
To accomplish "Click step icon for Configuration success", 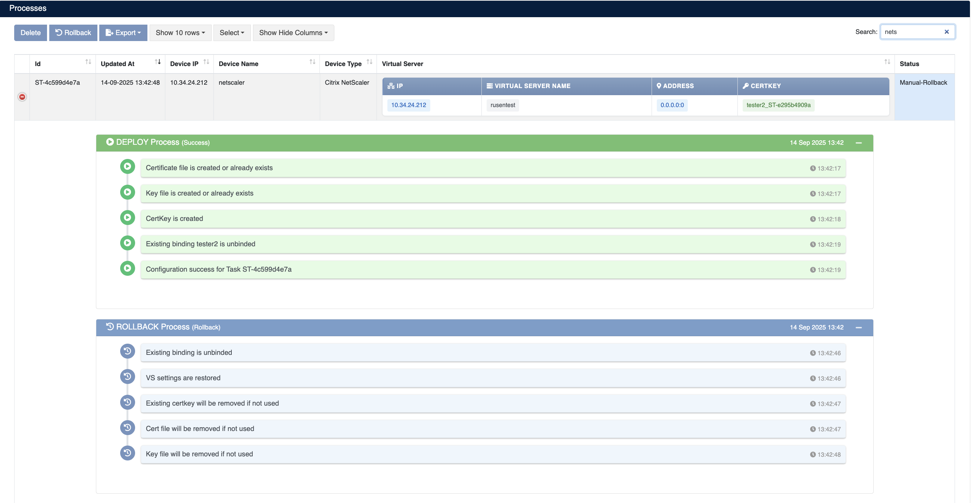I will (128, 268).
